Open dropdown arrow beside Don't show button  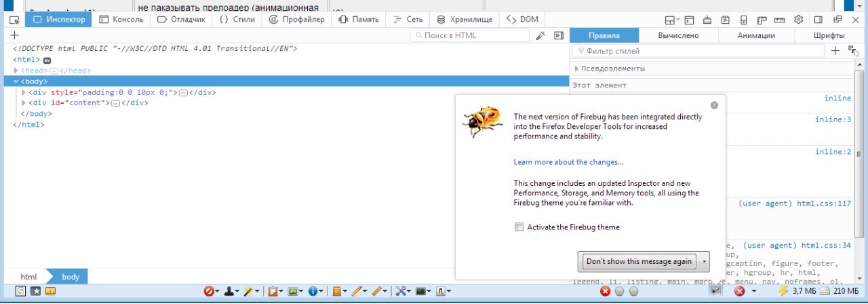705,261
